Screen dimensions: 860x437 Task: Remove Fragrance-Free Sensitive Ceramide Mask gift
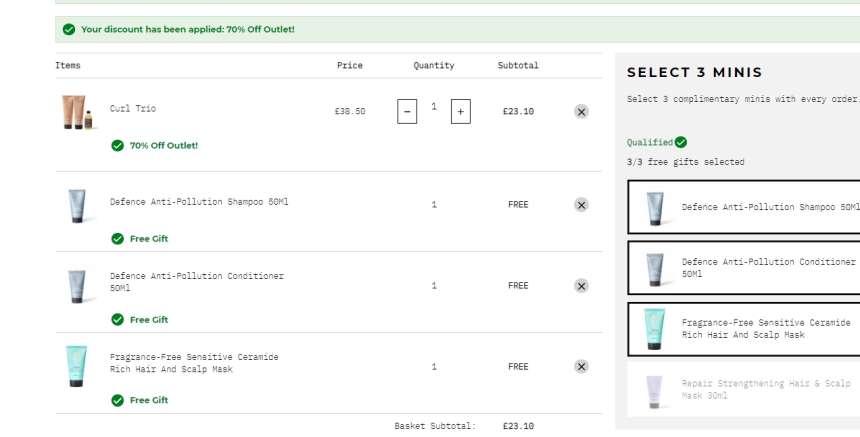pos(581,367)
